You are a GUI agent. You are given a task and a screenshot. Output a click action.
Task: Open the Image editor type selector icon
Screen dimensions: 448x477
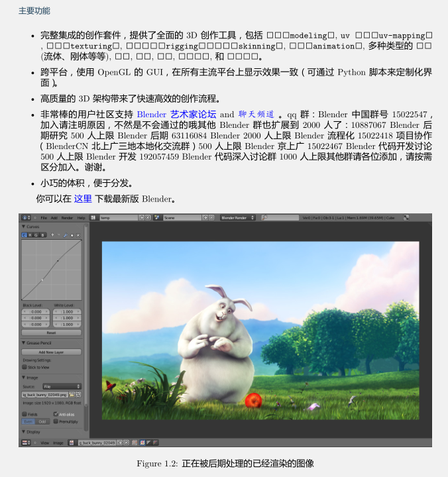point(26,443)
